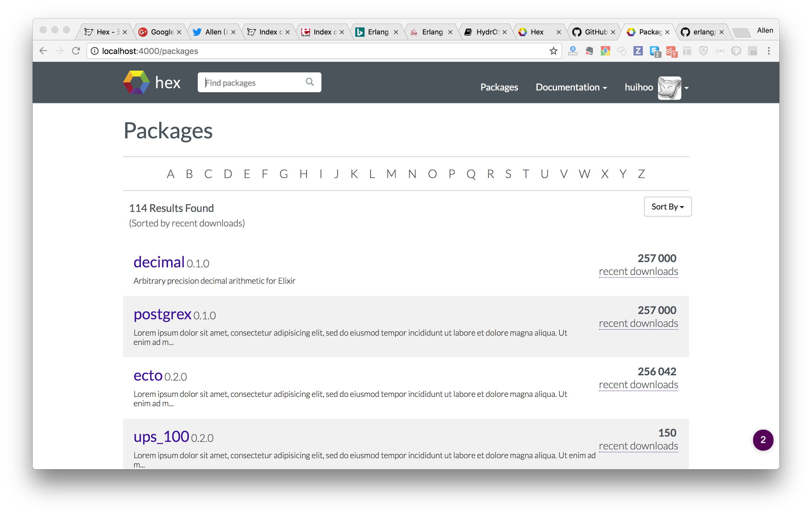The height and width of the screenshot is (516, 812).
Task: Click the browser back arrow
Action: tap(43, 51)
